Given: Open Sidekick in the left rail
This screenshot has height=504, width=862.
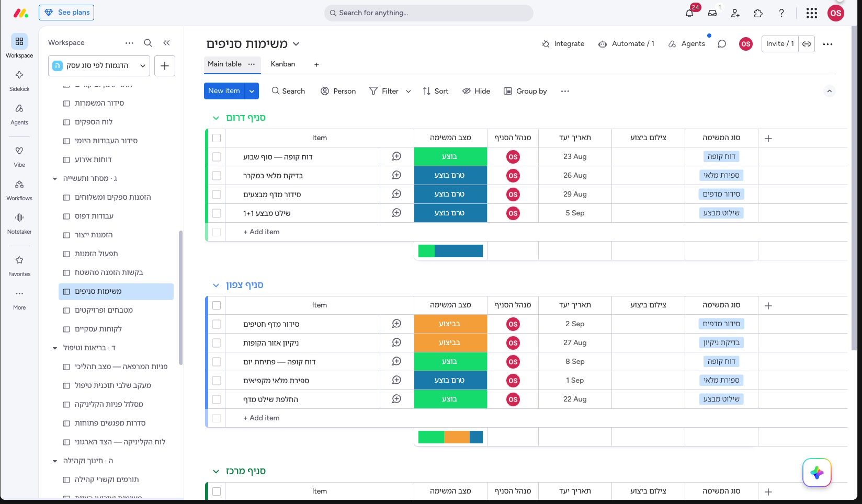Looking at the screenshot, I should [19, 80].
